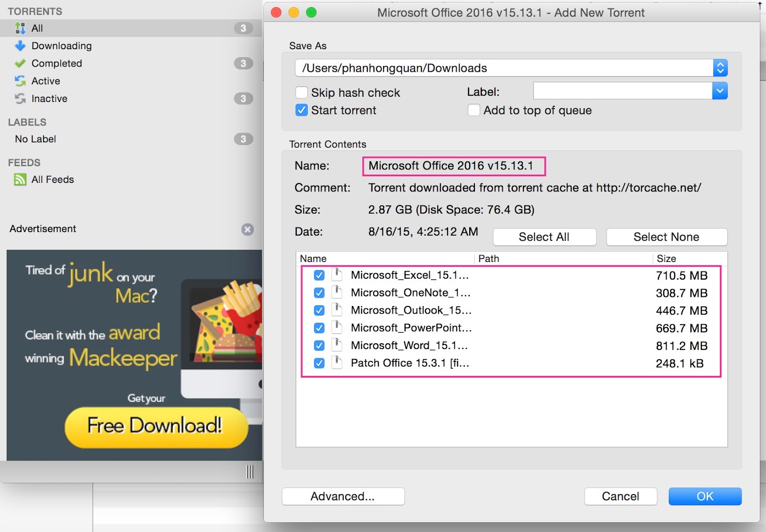Click the sidebar resize handle below advertisement

click(x=250, y=472)
